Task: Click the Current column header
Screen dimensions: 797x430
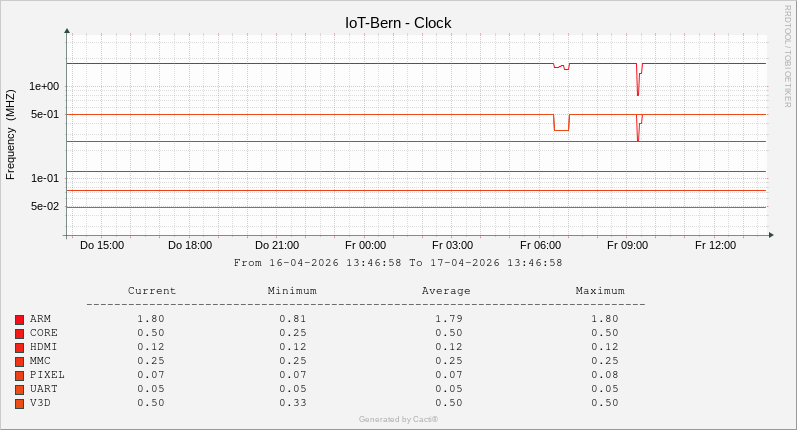Action: 152,291
